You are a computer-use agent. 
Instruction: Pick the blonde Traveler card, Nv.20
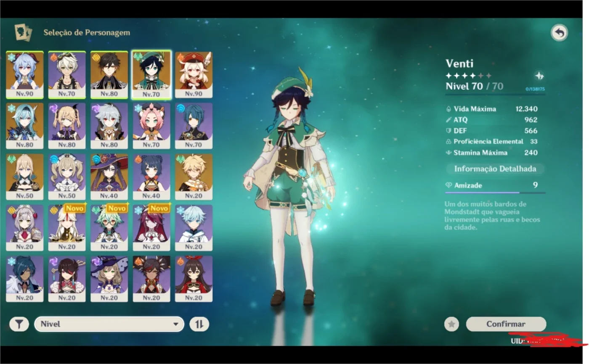tap(194, 177)
